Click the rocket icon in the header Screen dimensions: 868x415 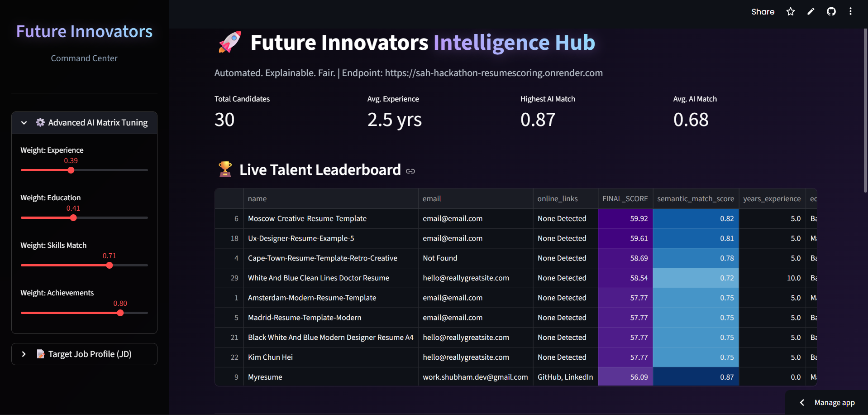click(229, 42)
